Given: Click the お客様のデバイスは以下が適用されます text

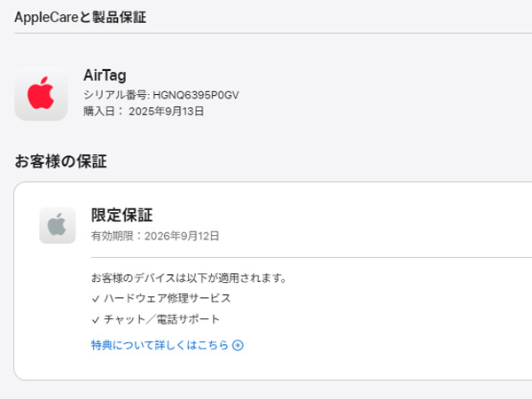Looking at the screenshot, I should pyautogui.click(x=188, y=278).
